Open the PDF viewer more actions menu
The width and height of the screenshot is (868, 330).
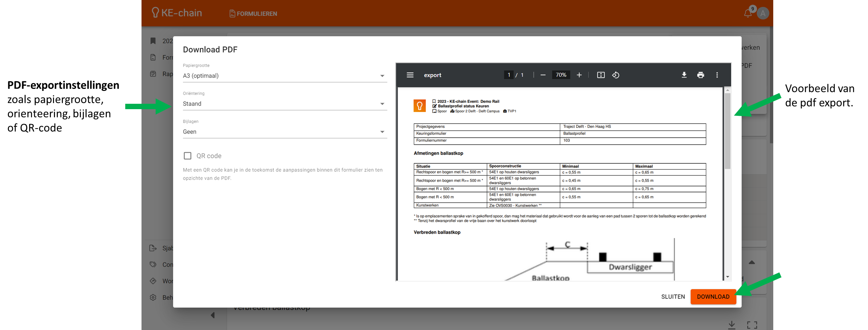tap(717, 75)
